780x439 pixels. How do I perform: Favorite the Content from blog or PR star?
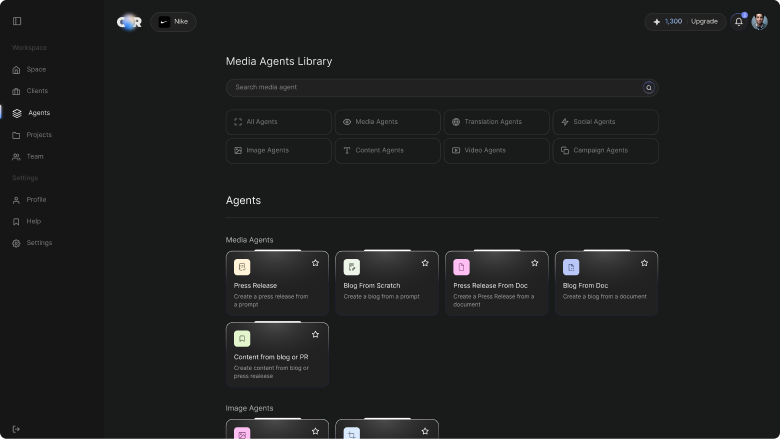click(x=315, y=335)
